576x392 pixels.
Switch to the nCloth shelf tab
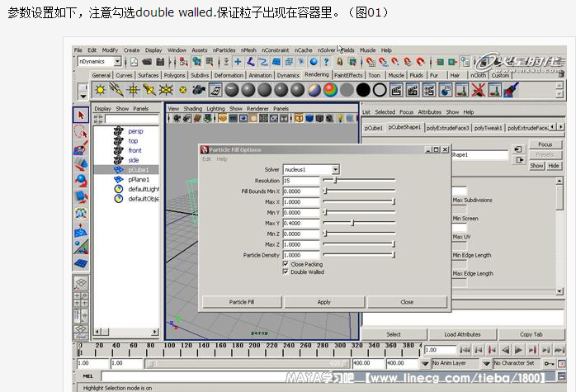tap(479, 75)
